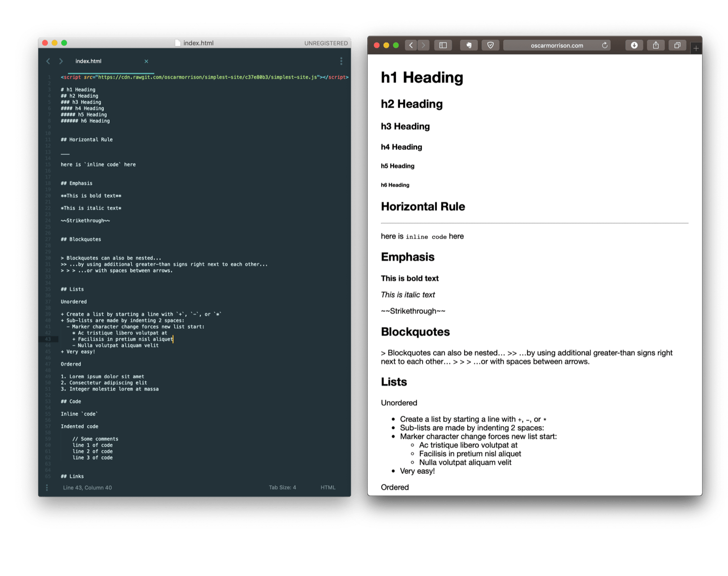Close the index.html tab

147,61
